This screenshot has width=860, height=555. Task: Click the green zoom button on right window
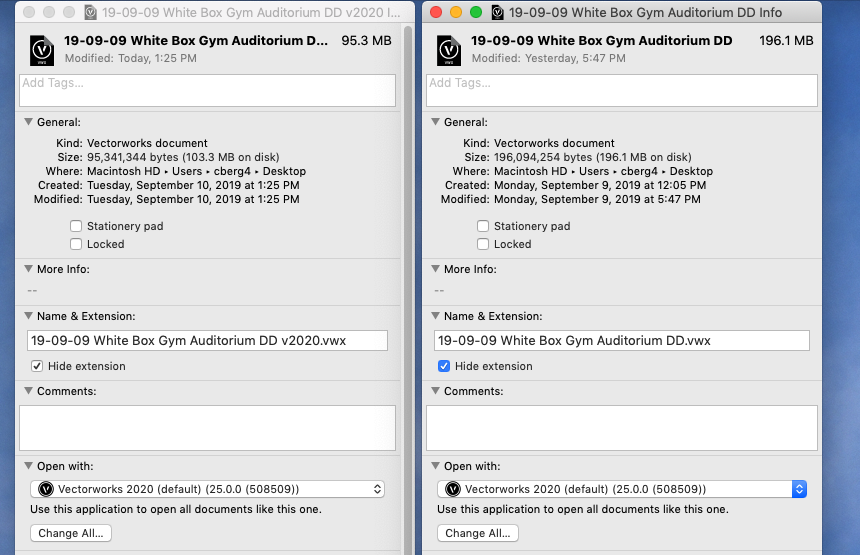click(x=476, y=12)
